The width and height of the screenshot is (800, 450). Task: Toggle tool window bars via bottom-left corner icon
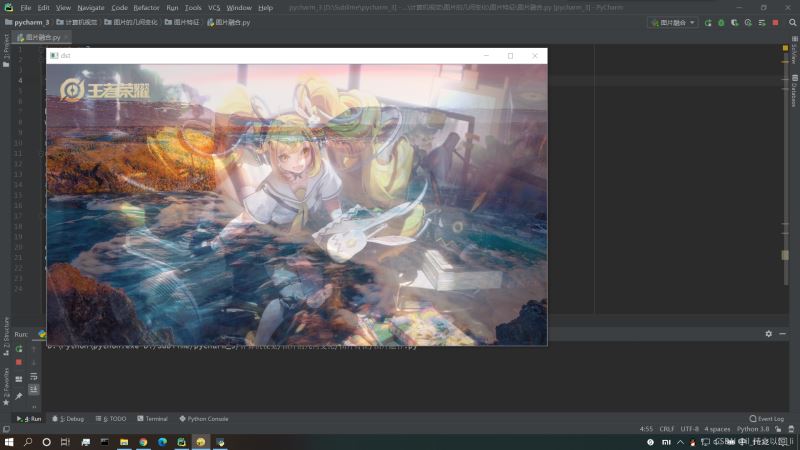(6, 429)
